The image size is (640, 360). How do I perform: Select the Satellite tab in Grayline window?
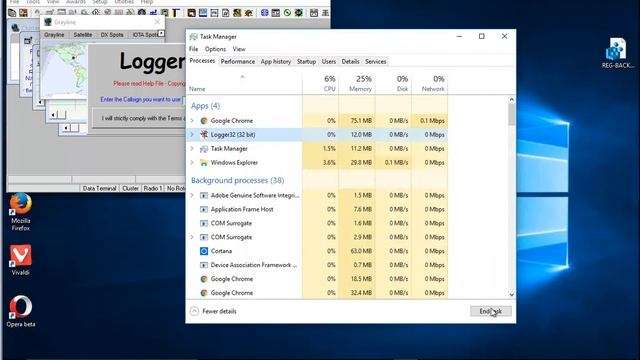point(83,35)
